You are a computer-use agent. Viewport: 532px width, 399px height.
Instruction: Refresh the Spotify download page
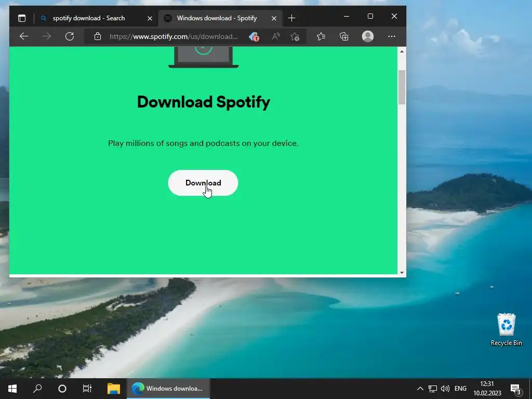pyautogui.click(x=70, y=36)
